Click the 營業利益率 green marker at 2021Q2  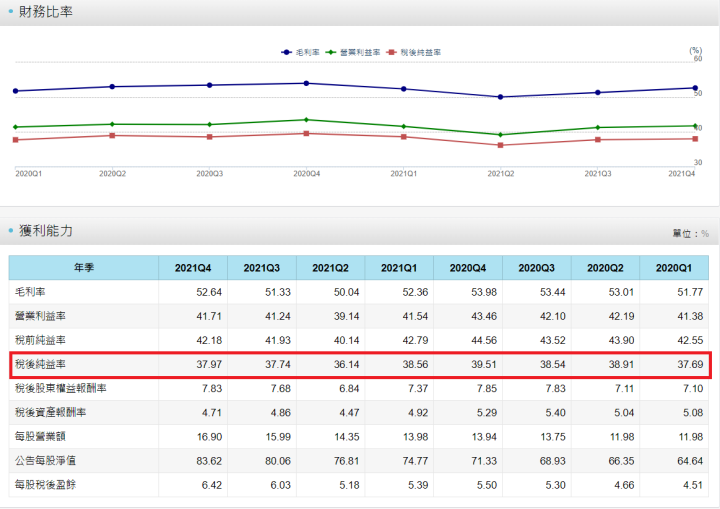[x=500, y=134]
